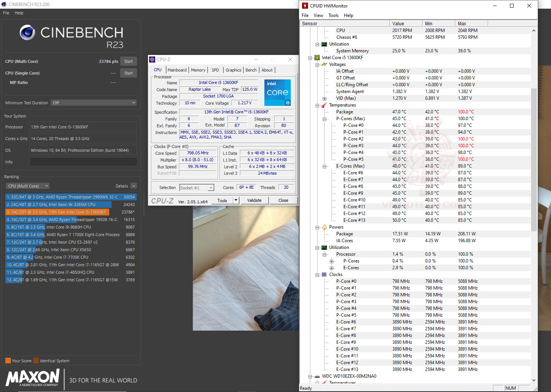Start the CPU (Multi Core) test
The height and width of the screenshot is (392, 551).
click(x=128, y=61)
